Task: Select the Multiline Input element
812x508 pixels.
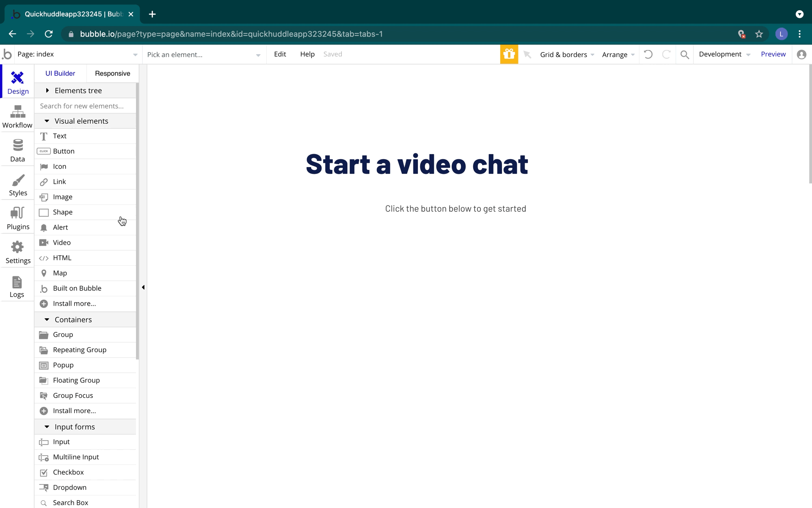Action: 85,457
